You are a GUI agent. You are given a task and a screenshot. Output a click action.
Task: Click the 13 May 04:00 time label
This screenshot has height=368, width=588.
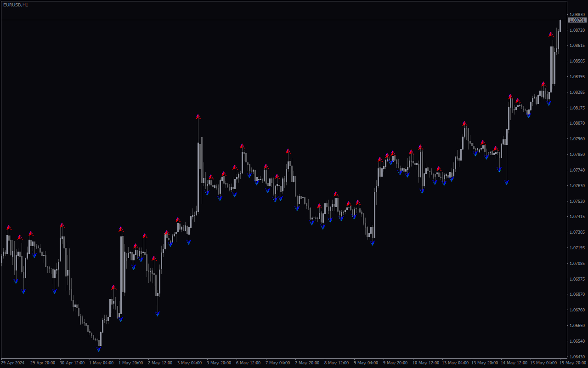455,363
